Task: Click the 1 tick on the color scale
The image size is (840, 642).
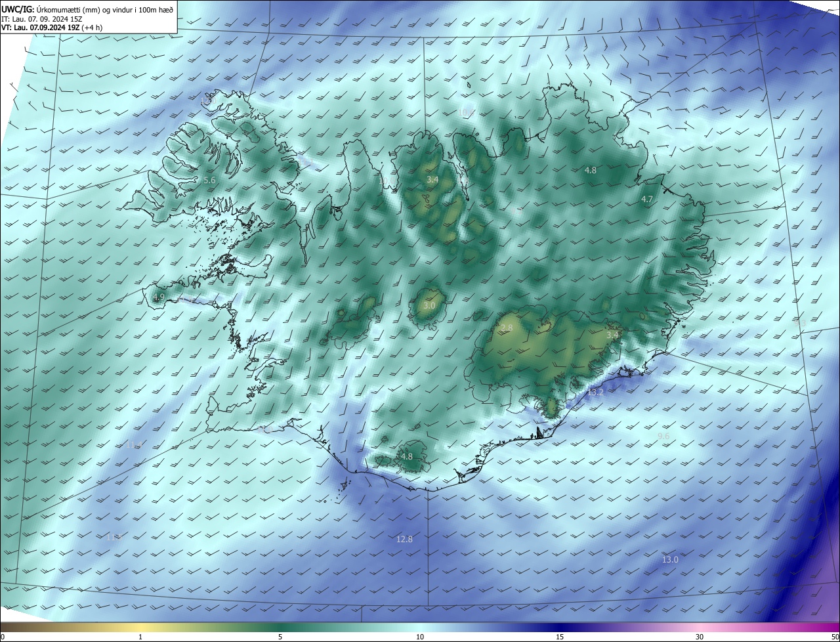Action: click(x=140, y=637)
